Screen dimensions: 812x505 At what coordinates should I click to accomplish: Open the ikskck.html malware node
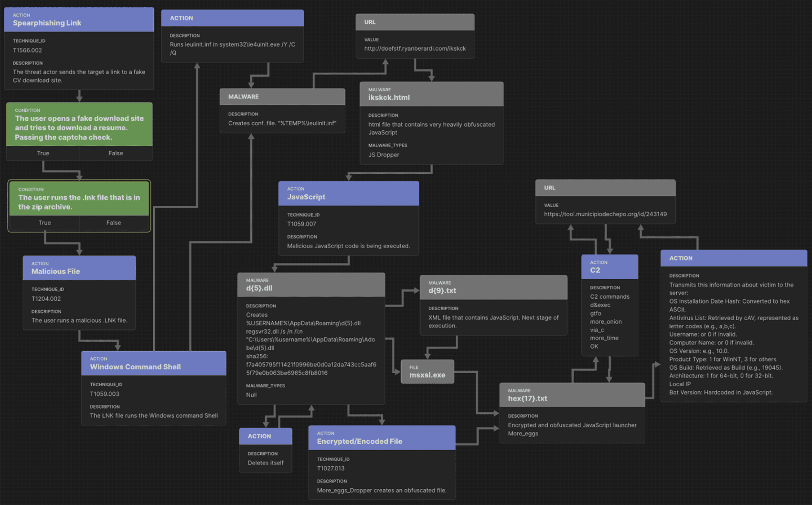431,94
